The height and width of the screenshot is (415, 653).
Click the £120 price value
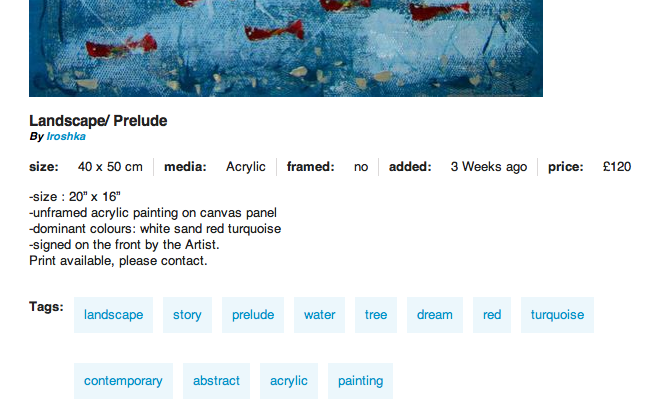(x=617, y=167)
